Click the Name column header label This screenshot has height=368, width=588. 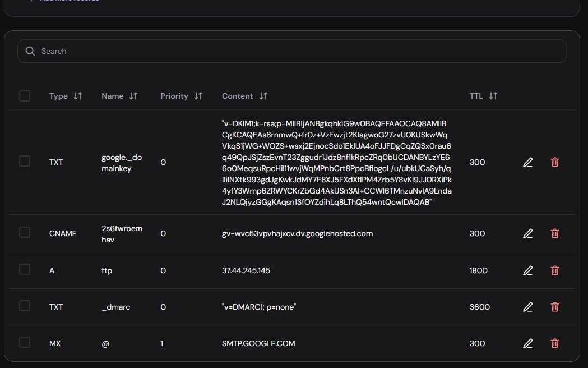tap(113, 96)
